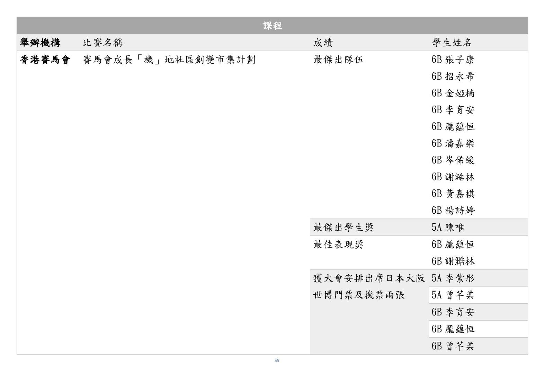Click student name 6B 楊詩婷

tap(453, 211)
